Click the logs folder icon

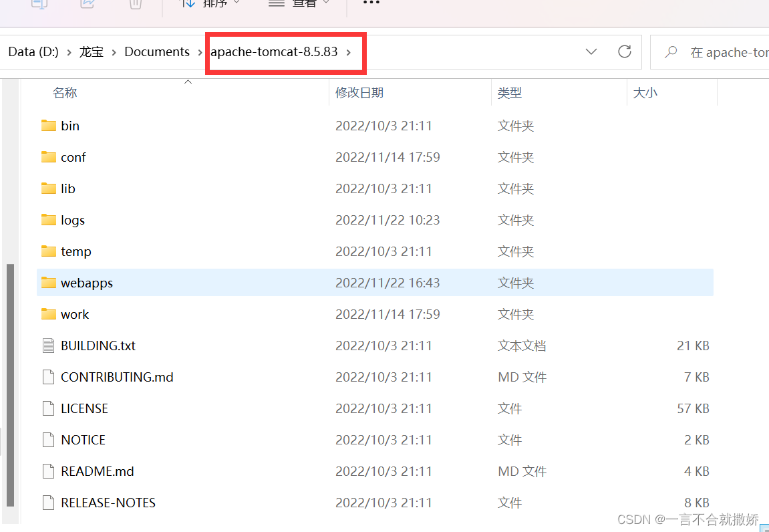coord(49,220)
